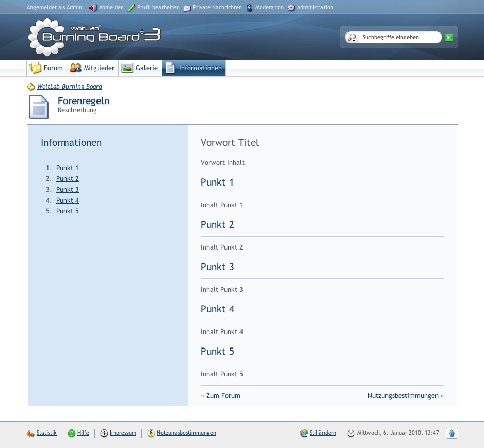Click the Burning Board 3 logo
This screenshot has height=448, width=484.
click(x=94, y=37)
